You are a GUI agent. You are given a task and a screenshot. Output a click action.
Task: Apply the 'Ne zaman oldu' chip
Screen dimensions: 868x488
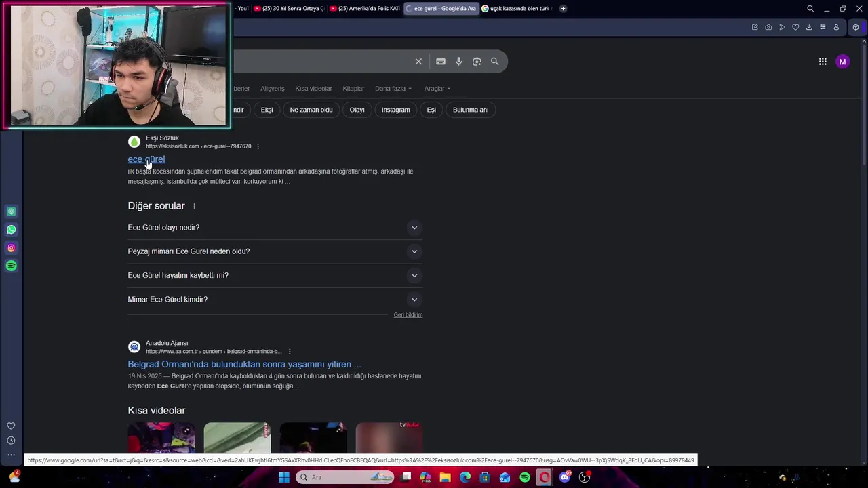pyautogui.click(x=311, y=110)
